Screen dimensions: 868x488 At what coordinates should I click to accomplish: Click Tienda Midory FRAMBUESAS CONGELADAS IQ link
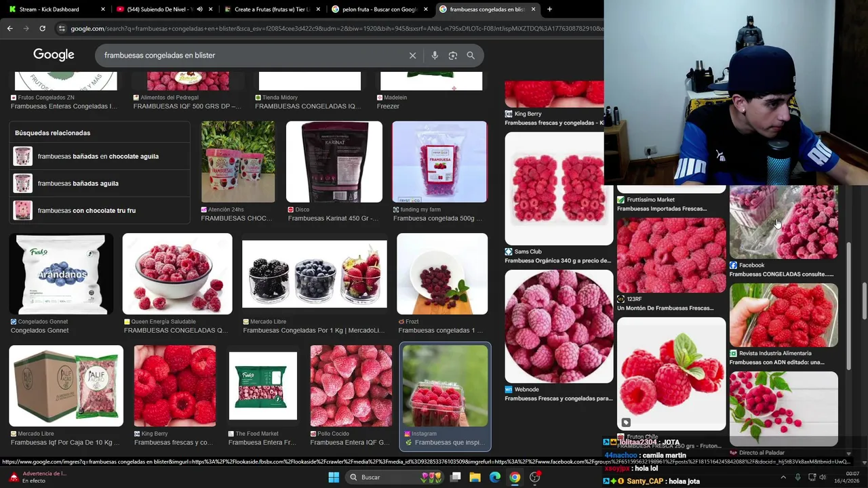308,106
